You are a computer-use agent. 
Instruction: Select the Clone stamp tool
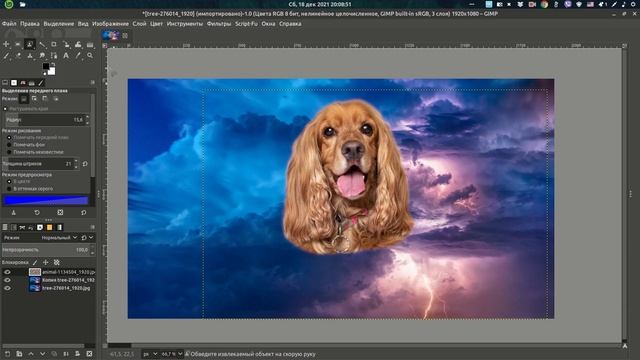29,56
